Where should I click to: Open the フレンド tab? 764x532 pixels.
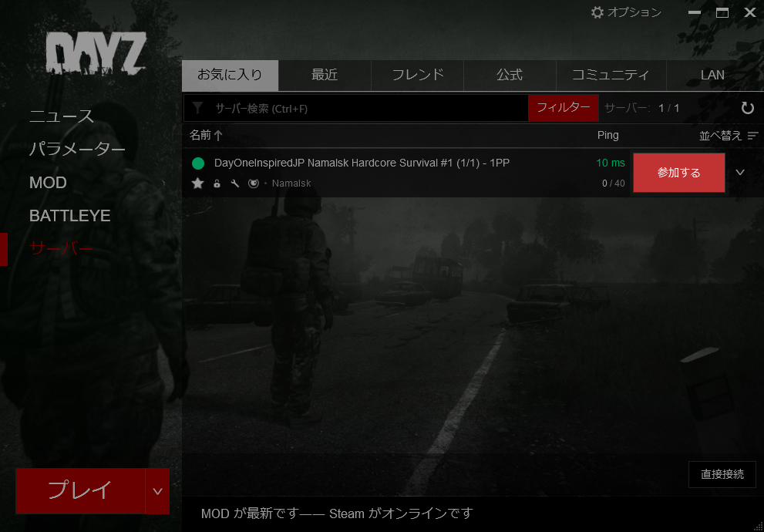coord(418,76)
